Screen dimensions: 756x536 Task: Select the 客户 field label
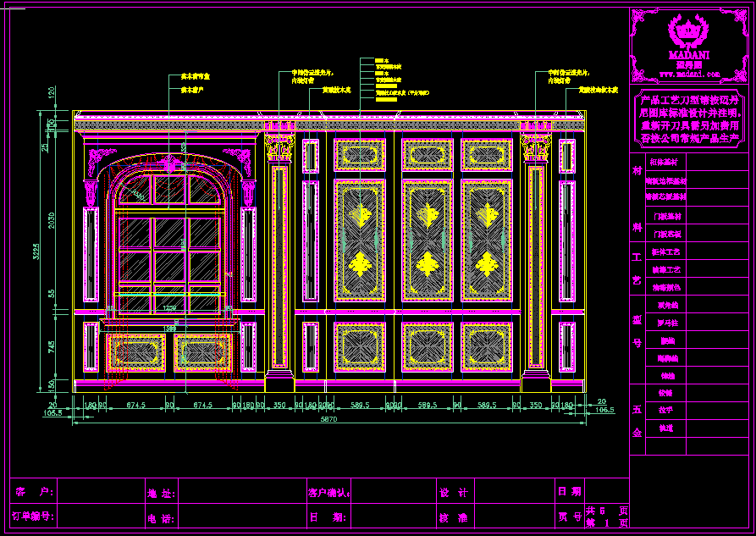(x=34, y=492)
